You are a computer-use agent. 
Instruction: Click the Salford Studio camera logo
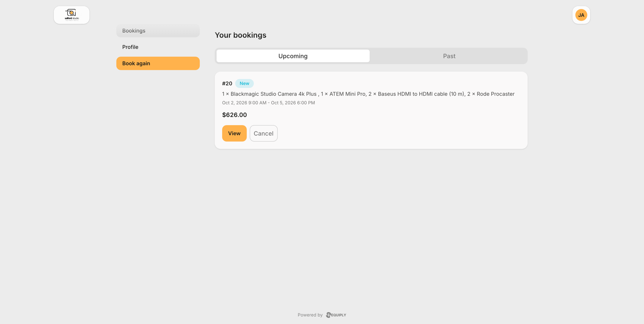point(72,15)
